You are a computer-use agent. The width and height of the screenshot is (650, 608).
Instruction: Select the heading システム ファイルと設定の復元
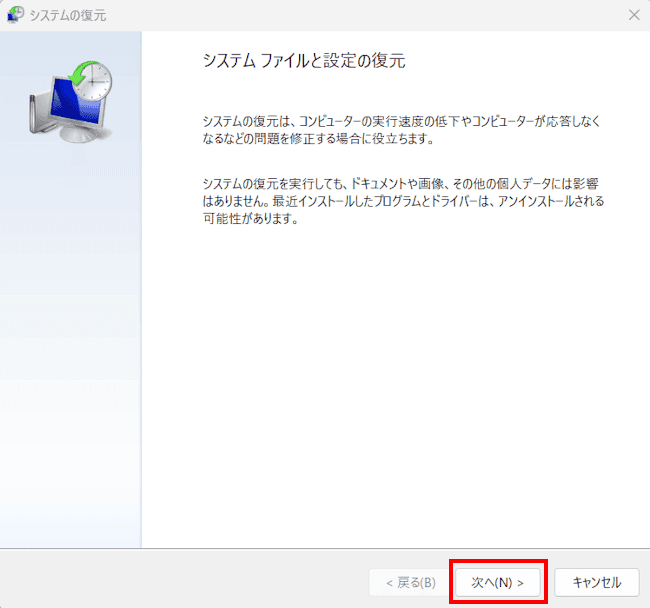[x=304, y=61]
